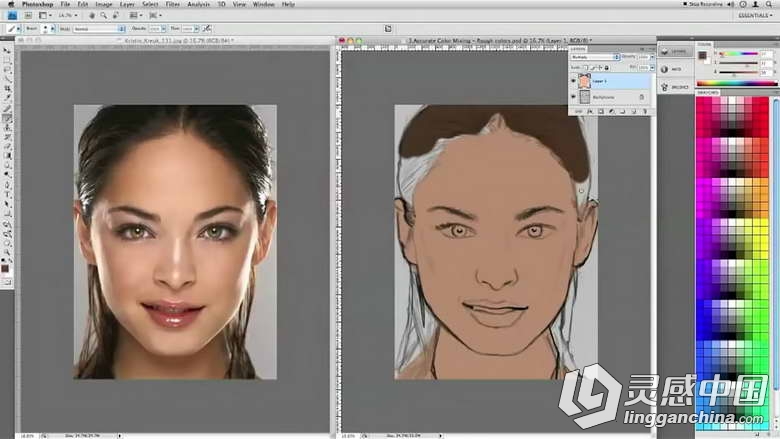
Task: Create new adjustment layer icon
Action: pyautogui.click(x=612, y=111)
